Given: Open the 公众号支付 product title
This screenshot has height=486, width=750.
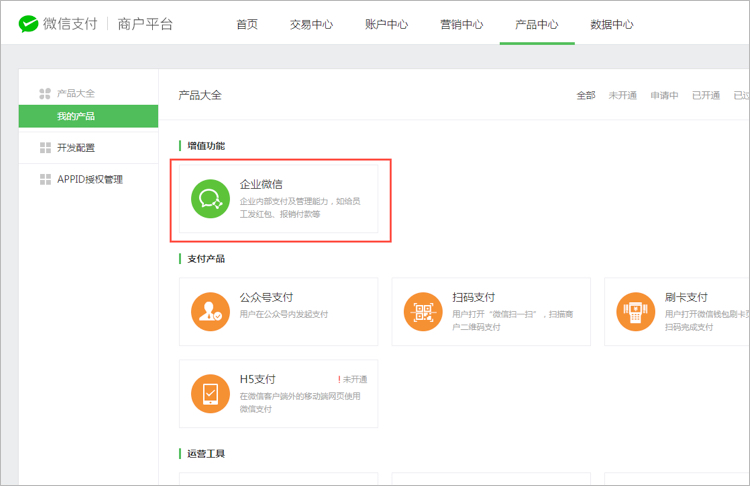Looking at the screenshot, I should [266, 297].
